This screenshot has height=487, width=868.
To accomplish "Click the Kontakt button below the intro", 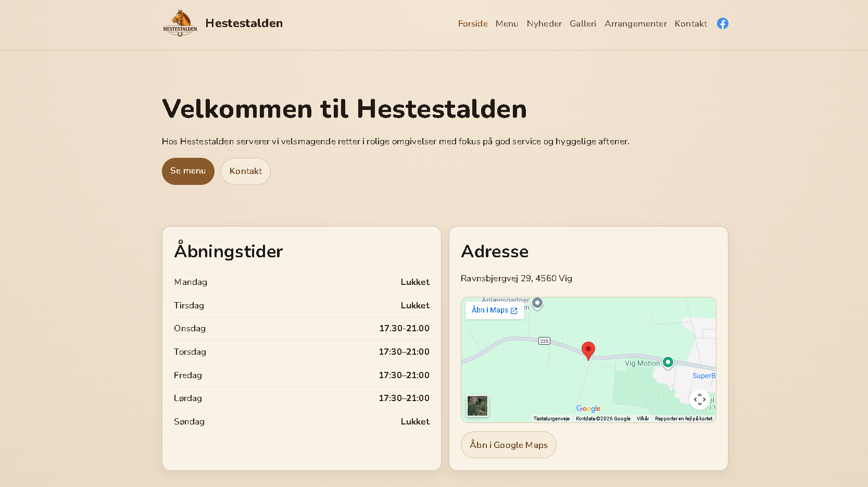I will (246, 171).
